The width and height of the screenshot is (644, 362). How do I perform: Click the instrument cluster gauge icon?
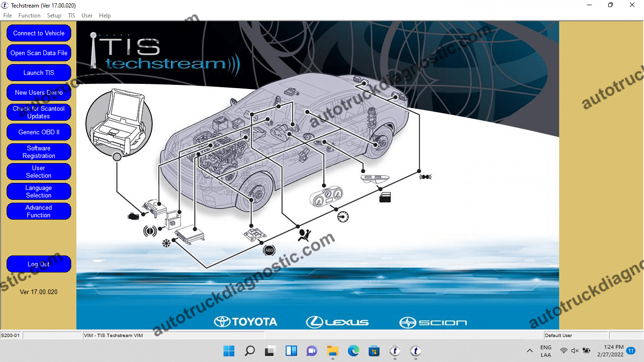(343, 217)
